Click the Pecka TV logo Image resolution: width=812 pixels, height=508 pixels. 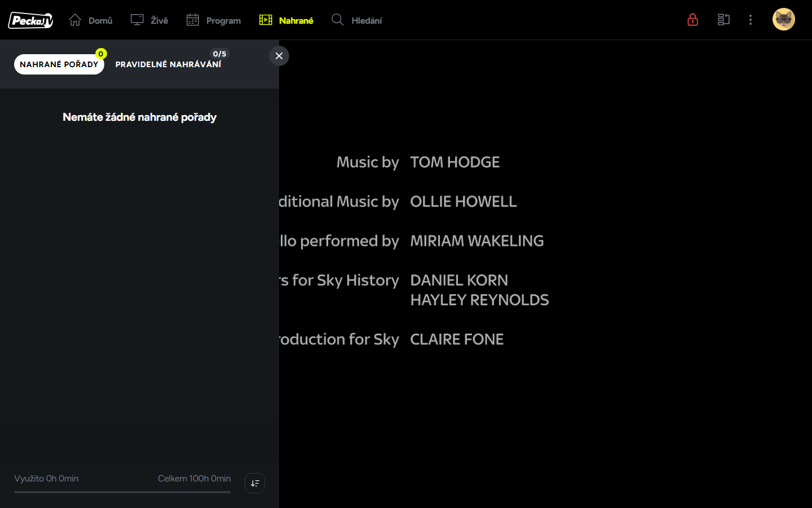tap(31, 20)
